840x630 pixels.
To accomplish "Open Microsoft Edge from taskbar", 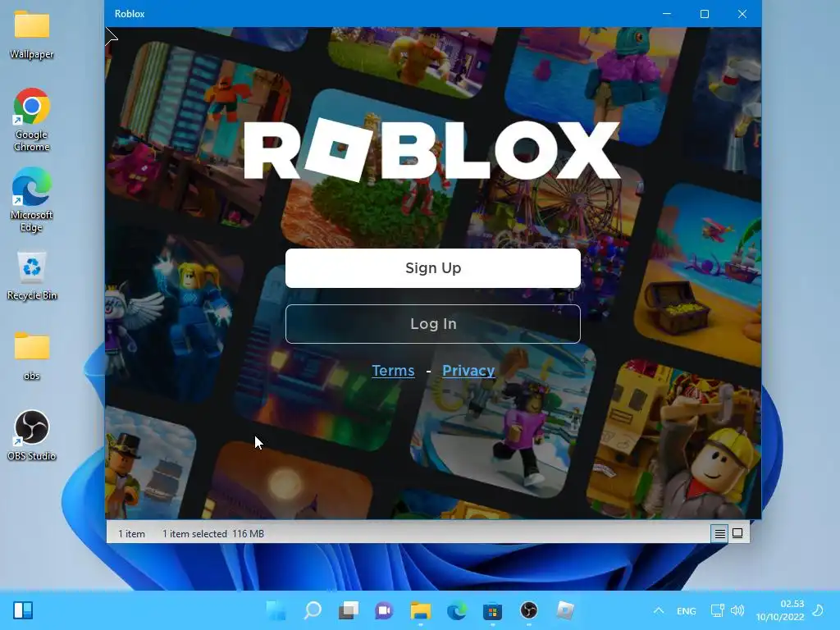I will click(x=456, y=610).
